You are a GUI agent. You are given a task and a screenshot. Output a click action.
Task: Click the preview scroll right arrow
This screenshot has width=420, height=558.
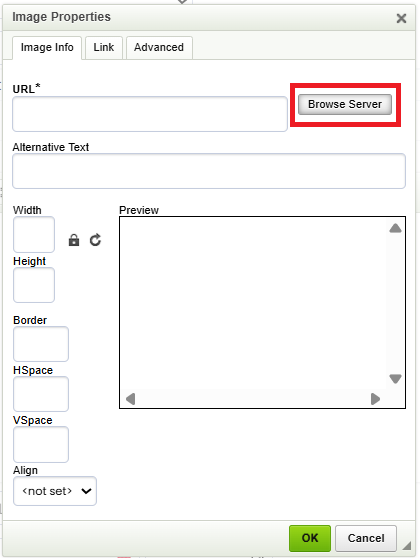coord(375,399)
